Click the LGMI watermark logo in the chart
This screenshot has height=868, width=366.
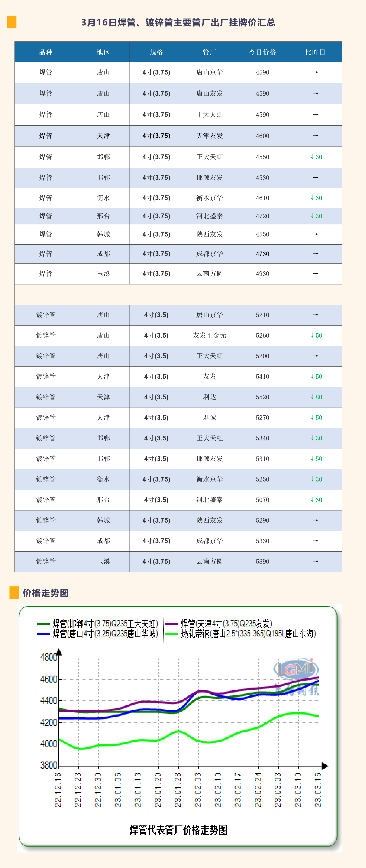pyautogui.click(x=296, y=669)
